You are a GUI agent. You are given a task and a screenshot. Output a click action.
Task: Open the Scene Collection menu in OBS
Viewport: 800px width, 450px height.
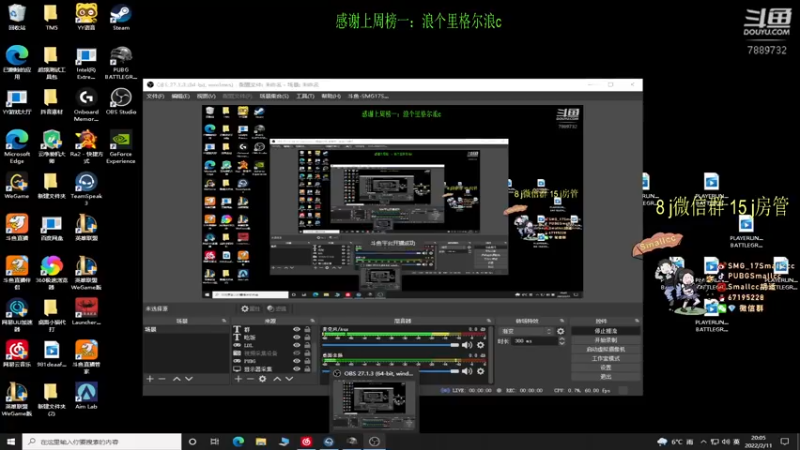[x=274, y=96]
